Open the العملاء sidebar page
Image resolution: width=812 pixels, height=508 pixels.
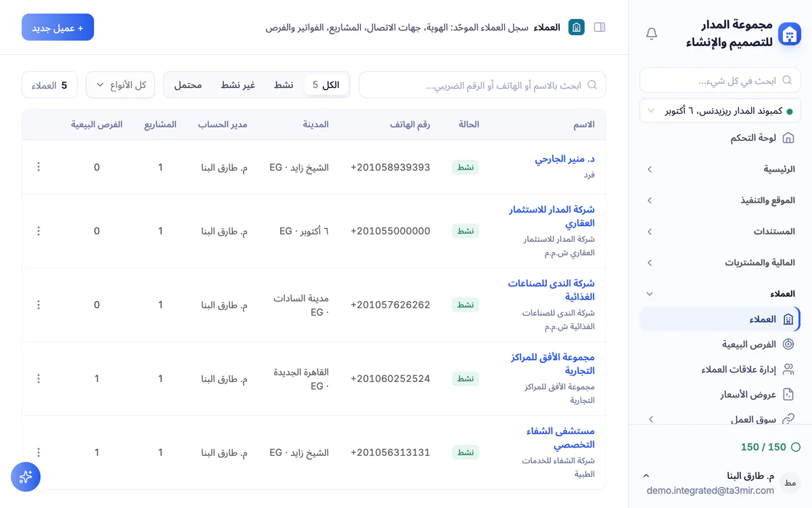click(x=720, y=319)
